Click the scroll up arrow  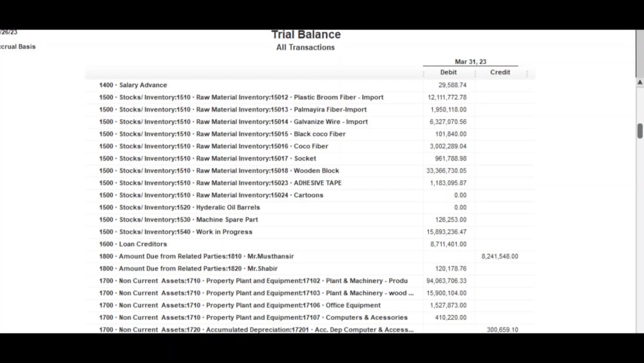point(640,83)
